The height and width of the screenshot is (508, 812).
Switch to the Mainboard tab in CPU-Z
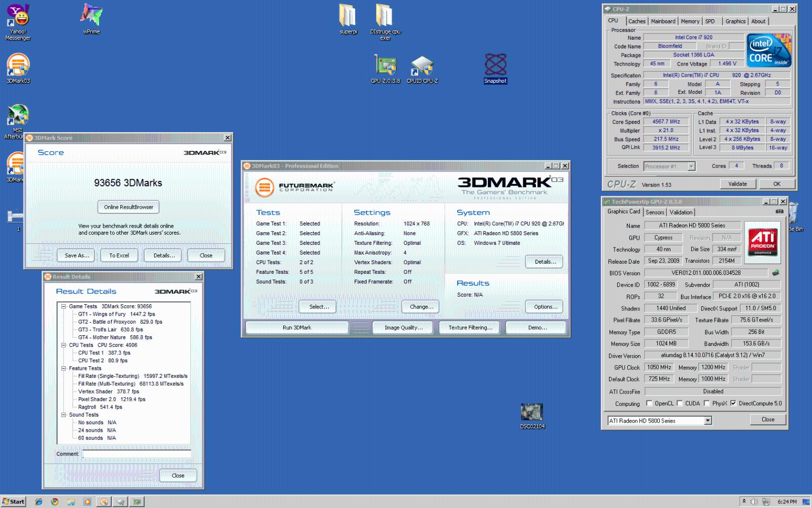tap(663, 21)
